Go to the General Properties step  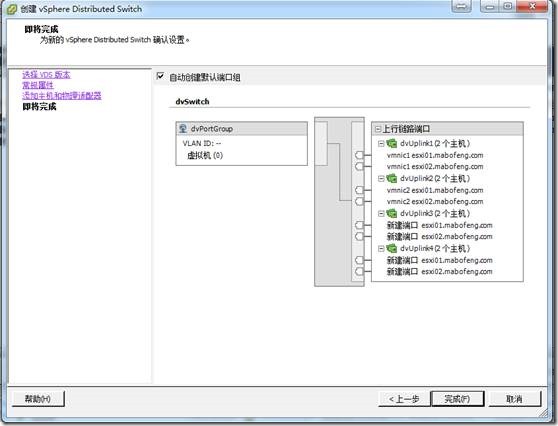(x=38, y=85)
